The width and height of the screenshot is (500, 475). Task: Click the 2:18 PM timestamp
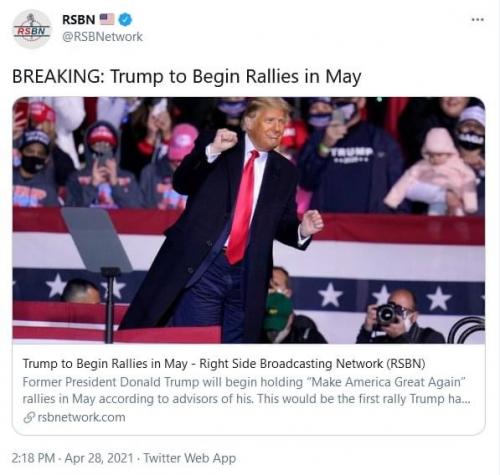33,458
